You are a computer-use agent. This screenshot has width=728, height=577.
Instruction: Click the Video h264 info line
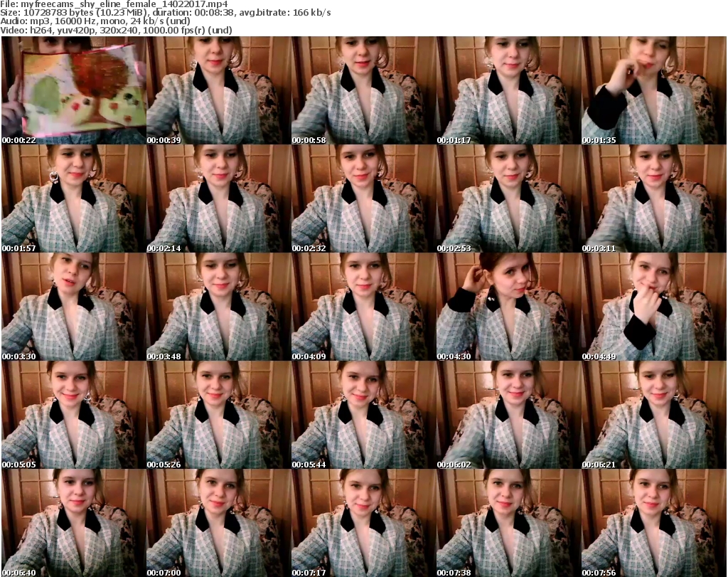tap(116, 30)
